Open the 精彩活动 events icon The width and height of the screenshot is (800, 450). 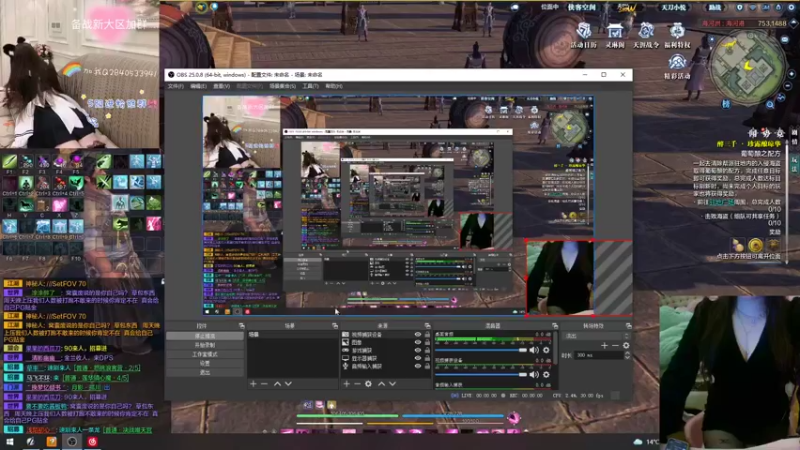[x=677, y=66]
